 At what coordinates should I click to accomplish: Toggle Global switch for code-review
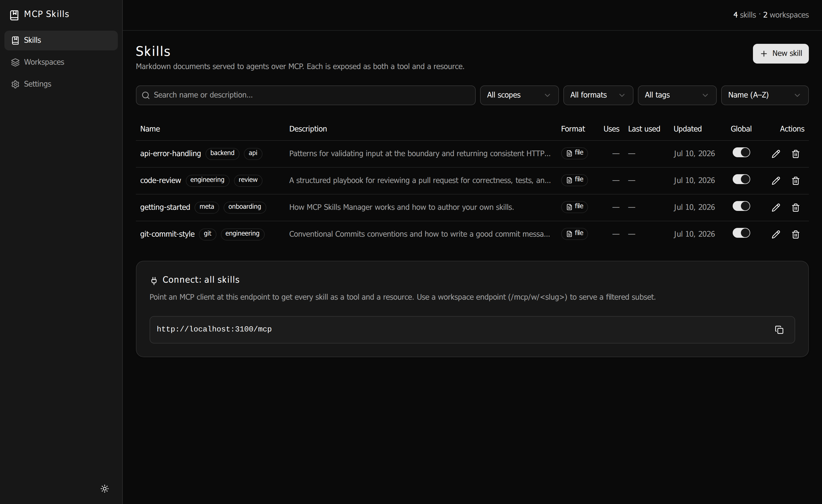point(741,179)
